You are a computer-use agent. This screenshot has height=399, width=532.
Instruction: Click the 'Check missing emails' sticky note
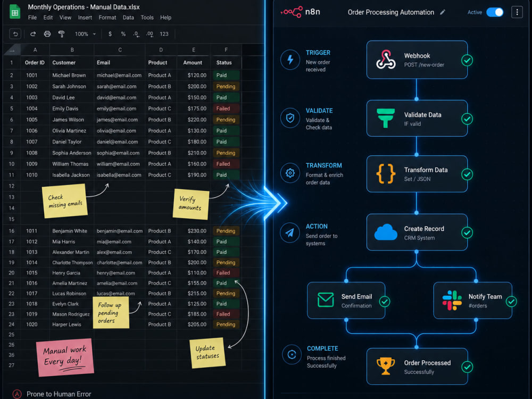click(64, 201)
